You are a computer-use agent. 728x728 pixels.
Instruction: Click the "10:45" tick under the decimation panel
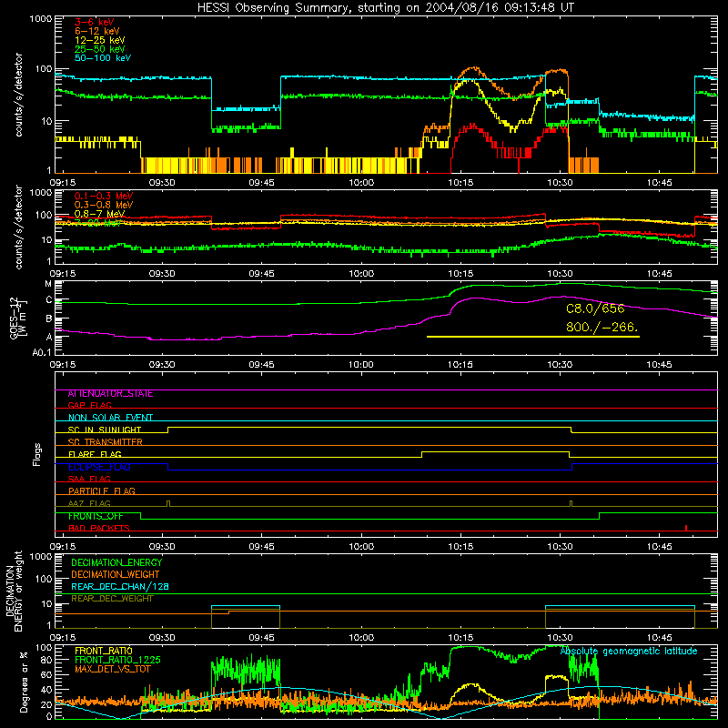coord(659,638)
